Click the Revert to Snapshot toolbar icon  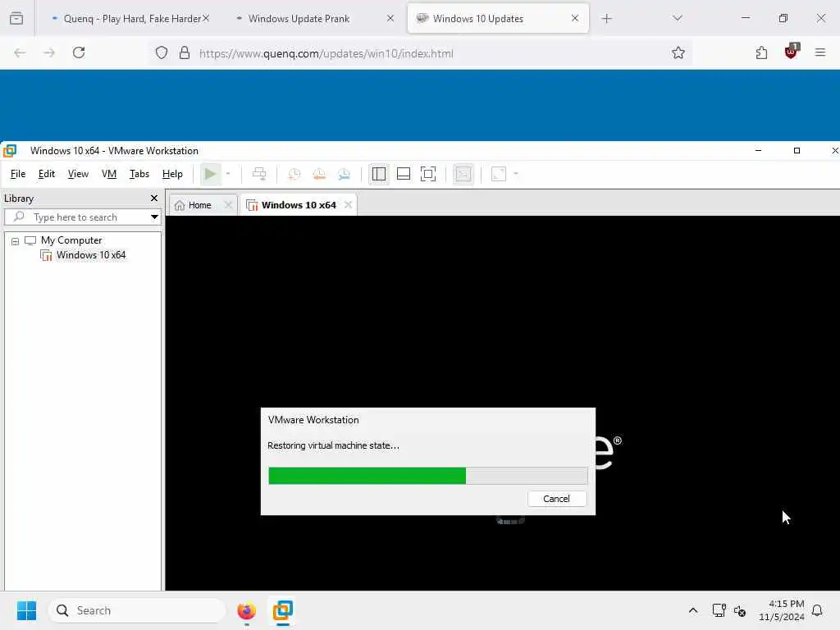click(x=319, y=174)
